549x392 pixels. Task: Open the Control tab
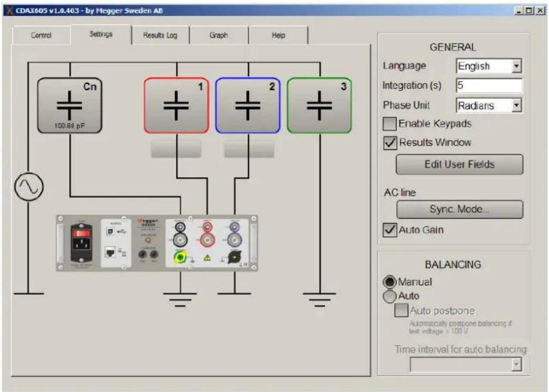[41, 35]
